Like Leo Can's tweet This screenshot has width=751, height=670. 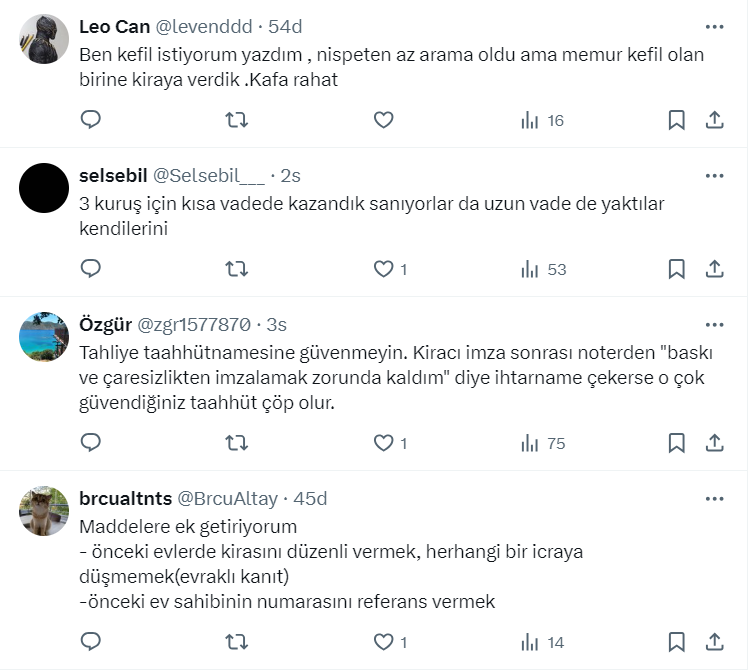[383, 120]
